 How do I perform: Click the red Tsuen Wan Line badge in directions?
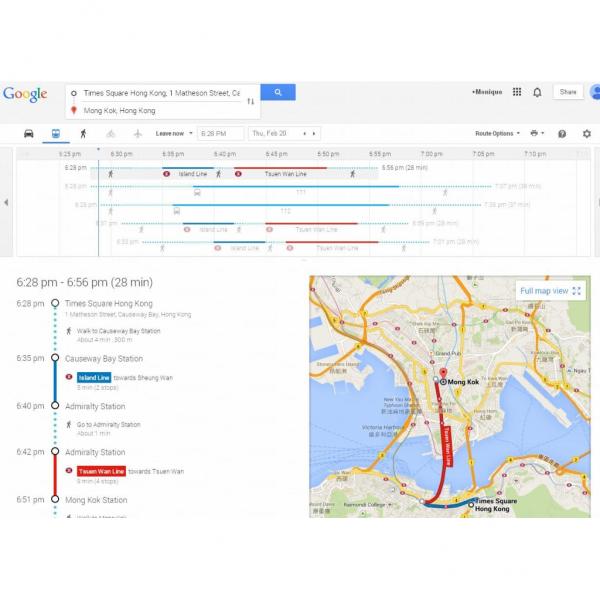(x=101, y=471)
